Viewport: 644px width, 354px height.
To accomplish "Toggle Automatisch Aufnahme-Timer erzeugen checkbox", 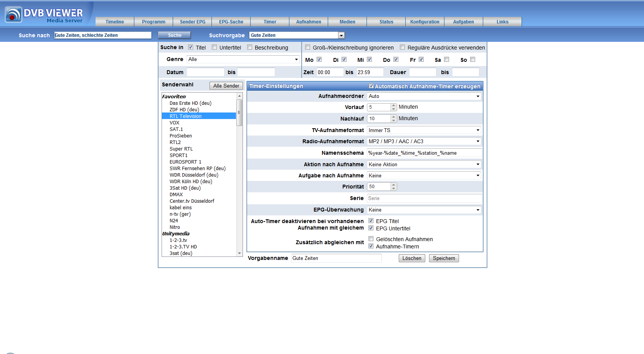I will [x=371, y=86].
